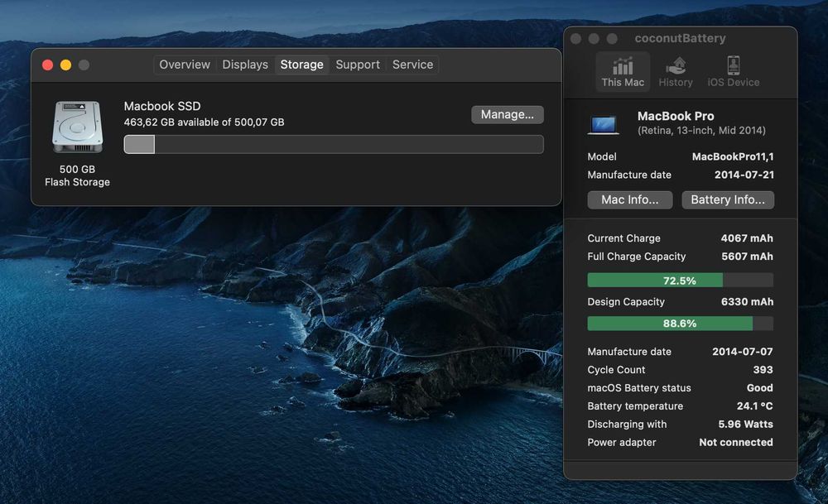Open iOS Device view in coconutBattery
Viewport: 828px width, 504px height.
[733, 72]
